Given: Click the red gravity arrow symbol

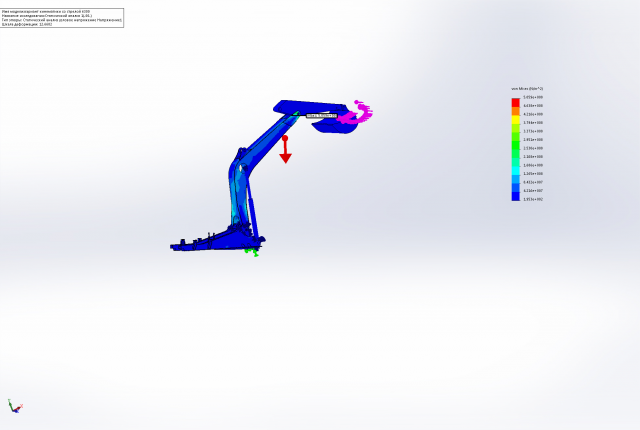Looking at the screenshot, I should (x=285, y=149).
